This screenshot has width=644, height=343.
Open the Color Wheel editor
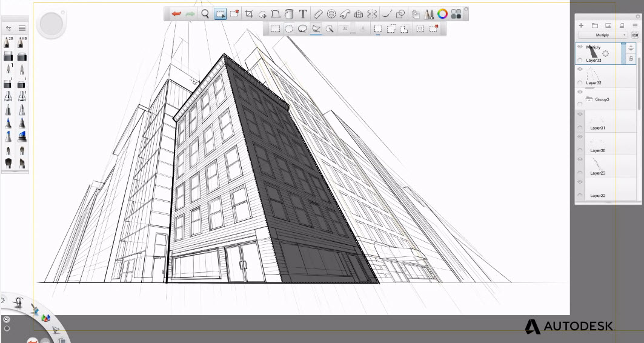(x=442, y=14)
